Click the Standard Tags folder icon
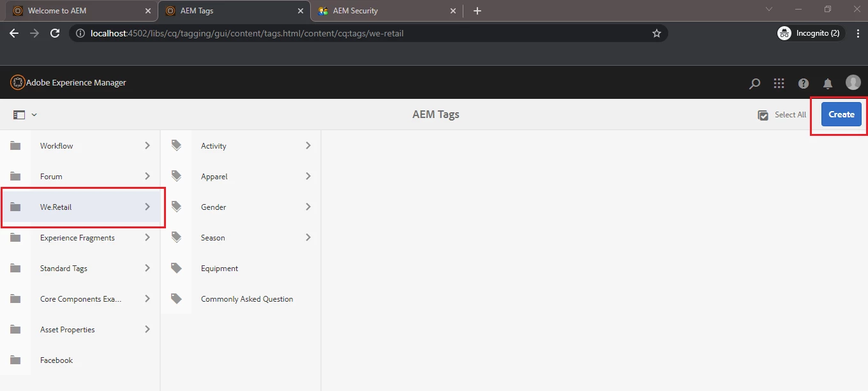The image size is (868, 391). 15,268
